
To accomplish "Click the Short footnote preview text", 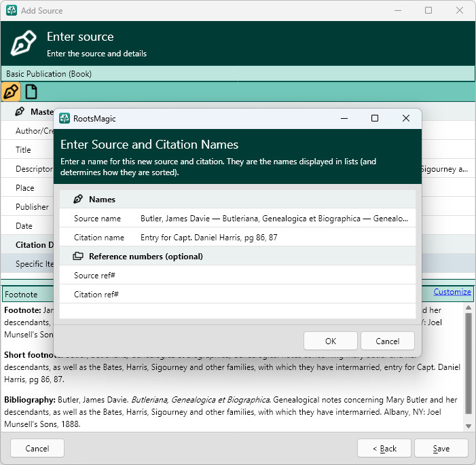I will click(232, 367).
